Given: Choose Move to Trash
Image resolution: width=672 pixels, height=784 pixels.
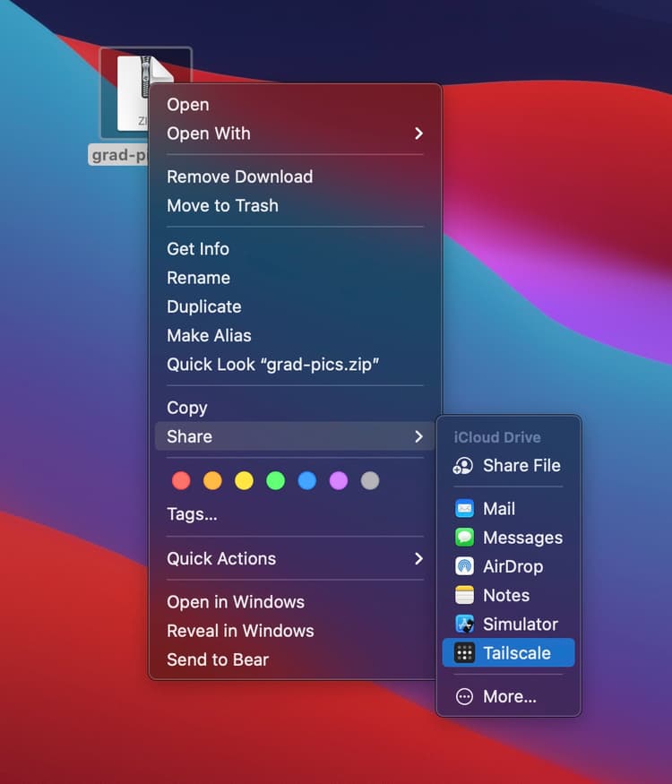Looking at the screenshot, I should pyautogui.click(x=222, y=205).
